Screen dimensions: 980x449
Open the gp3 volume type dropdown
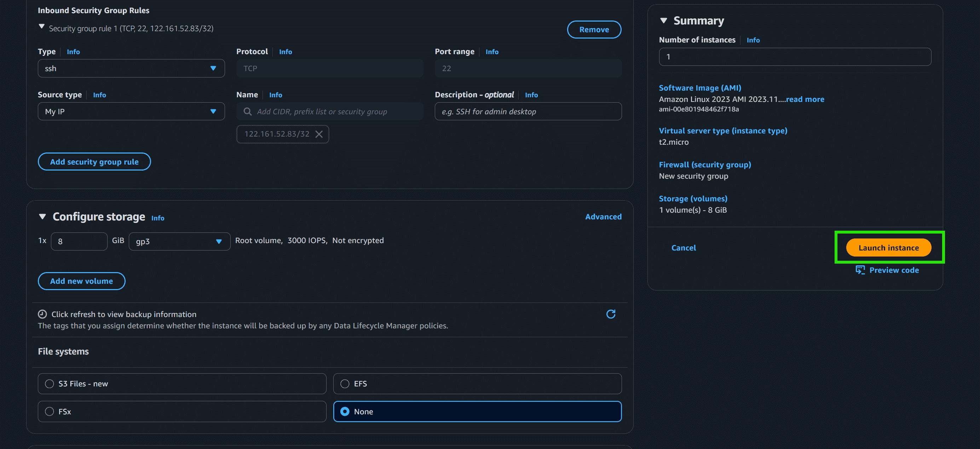(x=180, y=241)
